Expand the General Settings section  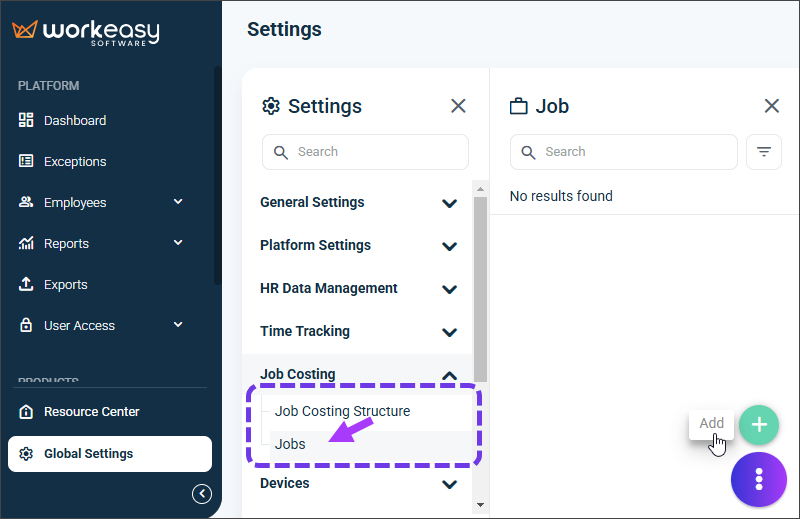(358, 202)
